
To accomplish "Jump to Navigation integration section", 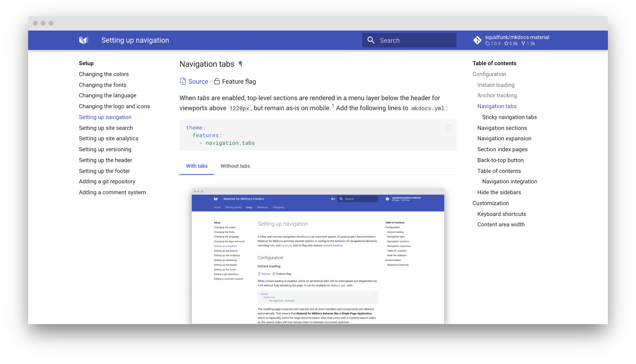I will tap(509, 181).
